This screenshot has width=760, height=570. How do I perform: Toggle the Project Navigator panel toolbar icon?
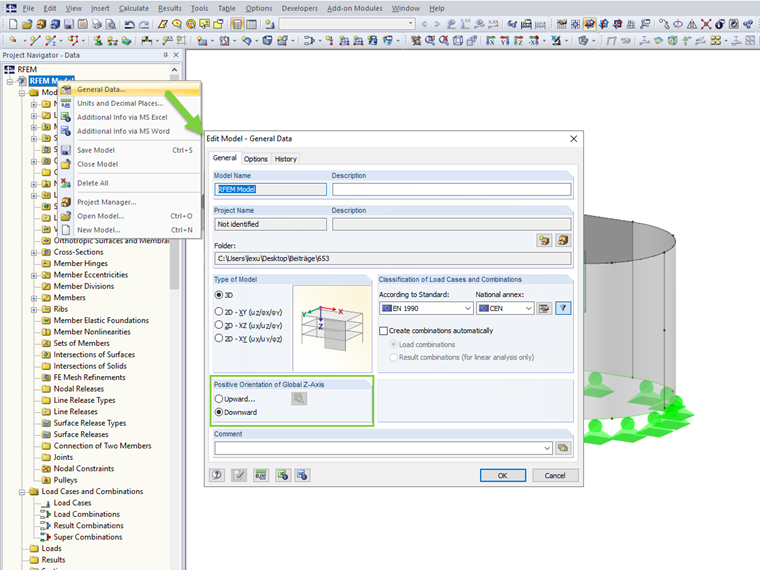(x=237, y=24)
